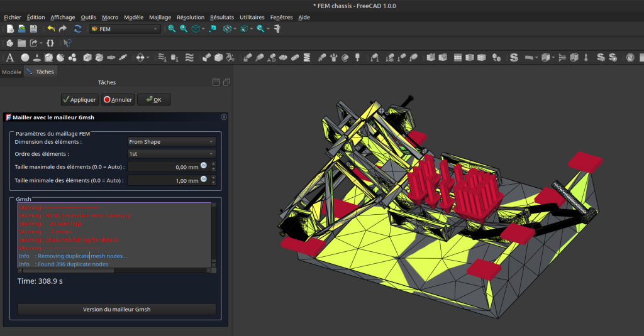The width and height of the screenshot is (644, 336).
Task: Click the solver control 'S' gear icon
Action: coord(601,57)
